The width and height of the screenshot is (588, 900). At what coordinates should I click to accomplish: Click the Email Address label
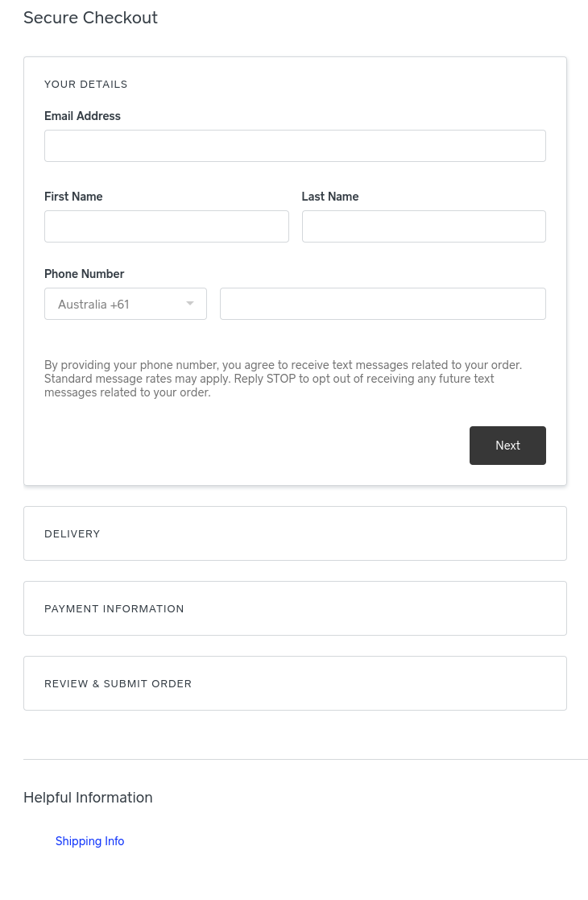pyautogui.click(x=82, y=116)
